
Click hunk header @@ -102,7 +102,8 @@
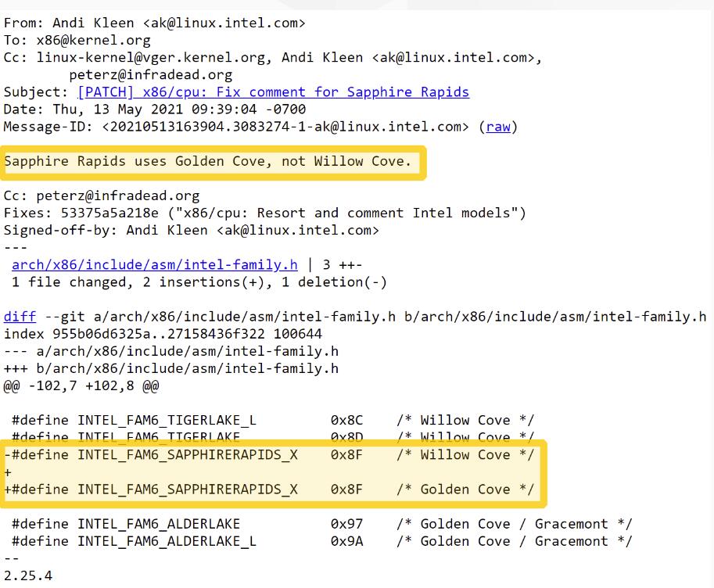[x=81, y=385]
